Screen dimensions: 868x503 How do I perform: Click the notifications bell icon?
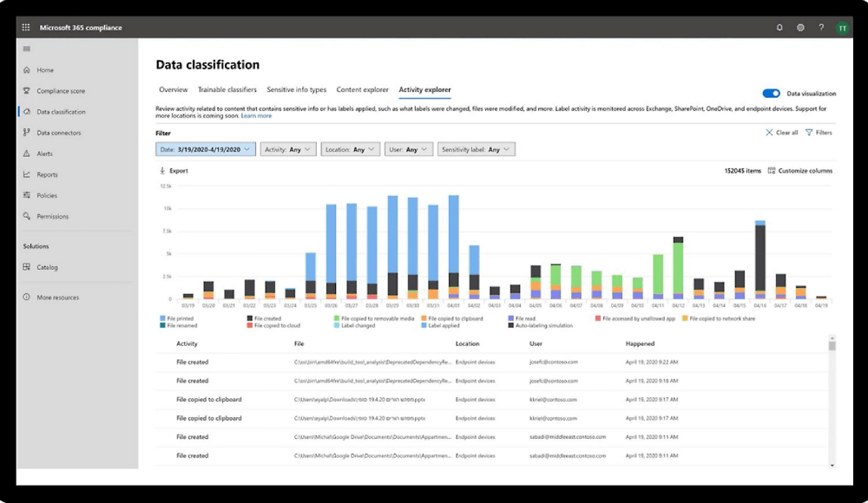779,28
